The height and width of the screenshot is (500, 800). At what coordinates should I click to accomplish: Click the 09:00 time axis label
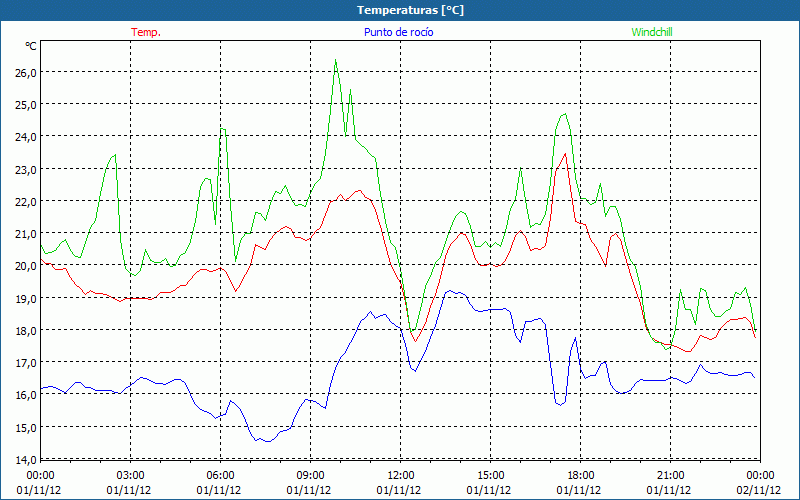[x=310, y=476]
